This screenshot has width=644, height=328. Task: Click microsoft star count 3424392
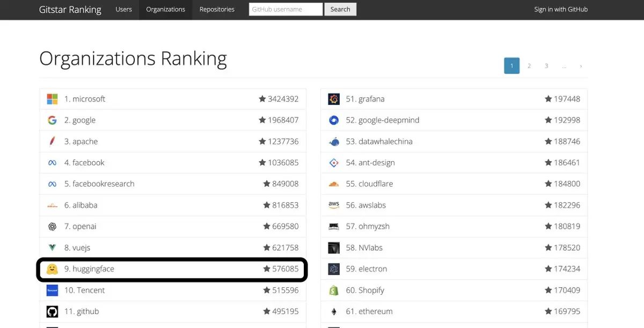pos(279,99)
